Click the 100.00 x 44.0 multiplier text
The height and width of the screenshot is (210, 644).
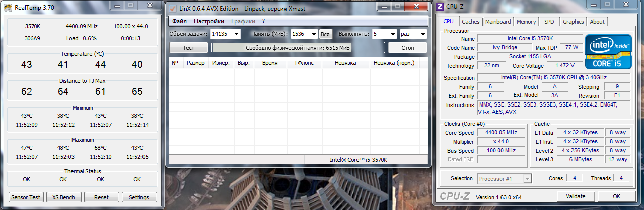tap(131, 26)
